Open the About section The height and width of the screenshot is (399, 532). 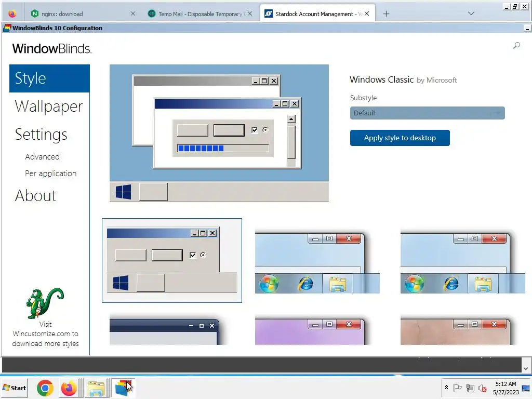(36, 196)
